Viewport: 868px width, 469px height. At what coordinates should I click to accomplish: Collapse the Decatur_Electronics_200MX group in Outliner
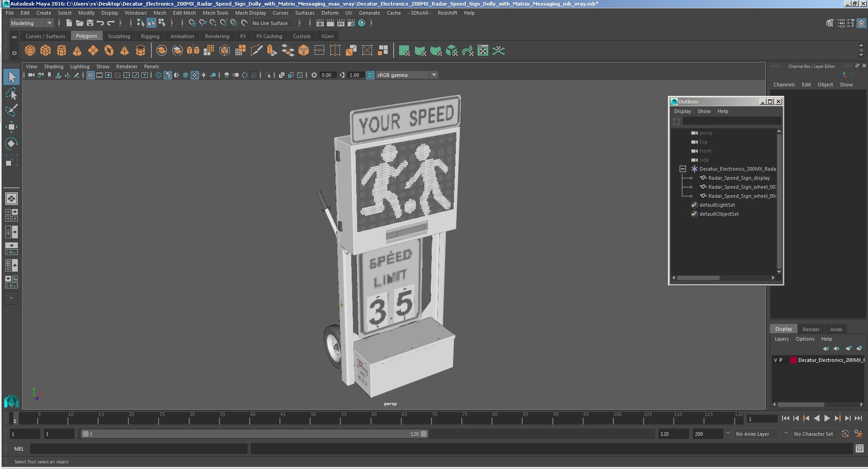(683, 169)
